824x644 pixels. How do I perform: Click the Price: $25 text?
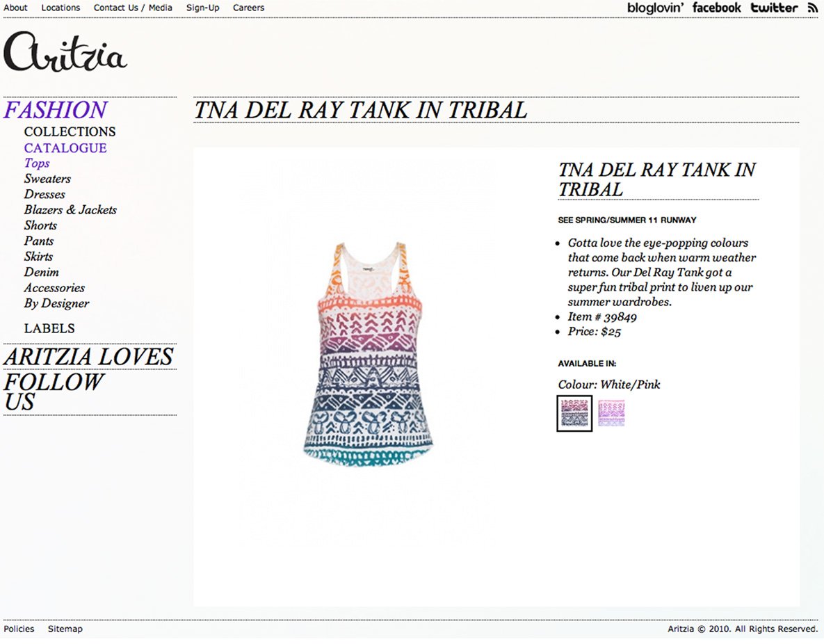pos(595,331)
